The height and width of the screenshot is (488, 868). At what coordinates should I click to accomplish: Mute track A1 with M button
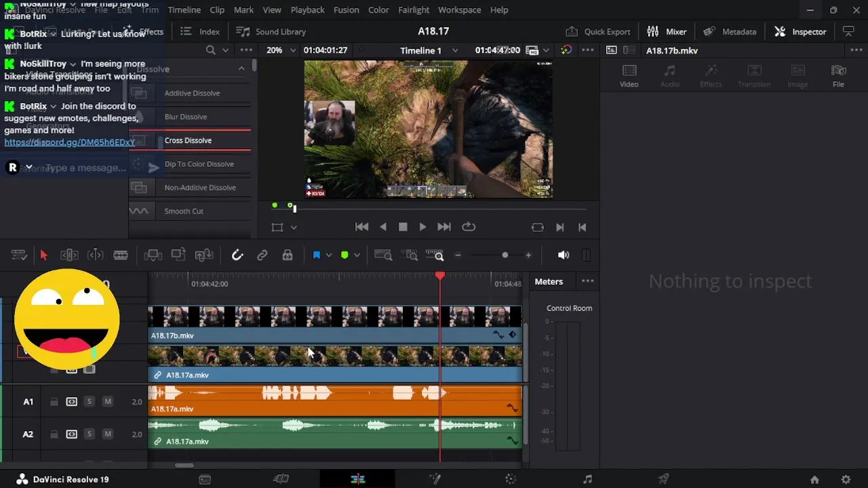pyautogui.click(x=107, y=402)
